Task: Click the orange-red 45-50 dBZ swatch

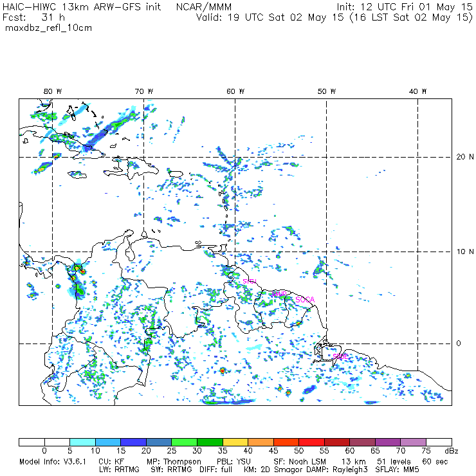Action: pyautogui.click(x=286, y=442)
